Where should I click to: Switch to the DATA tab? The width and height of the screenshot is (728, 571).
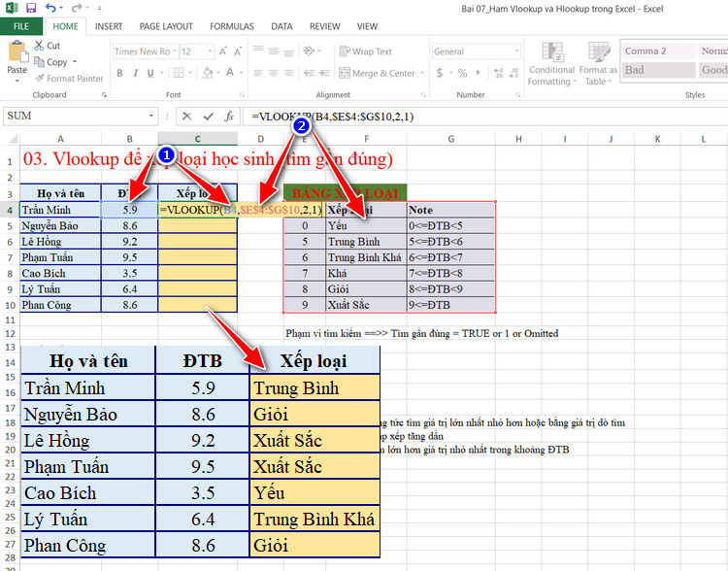click(281, 26)
